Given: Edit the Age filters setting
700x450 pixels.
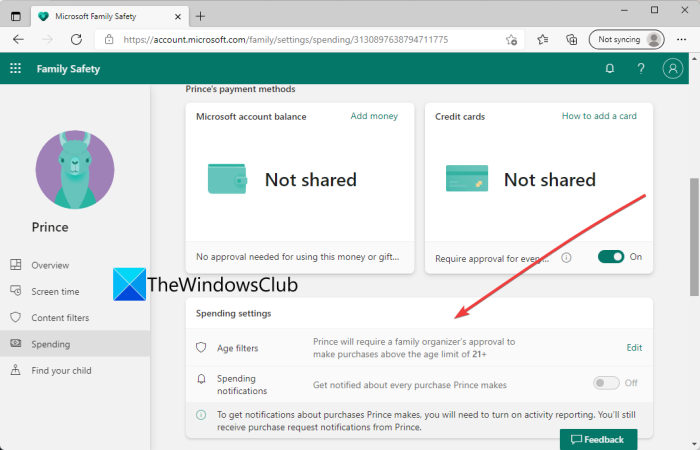Looking at the screenshot, I should pyautogui.click(x=634, y=348).
